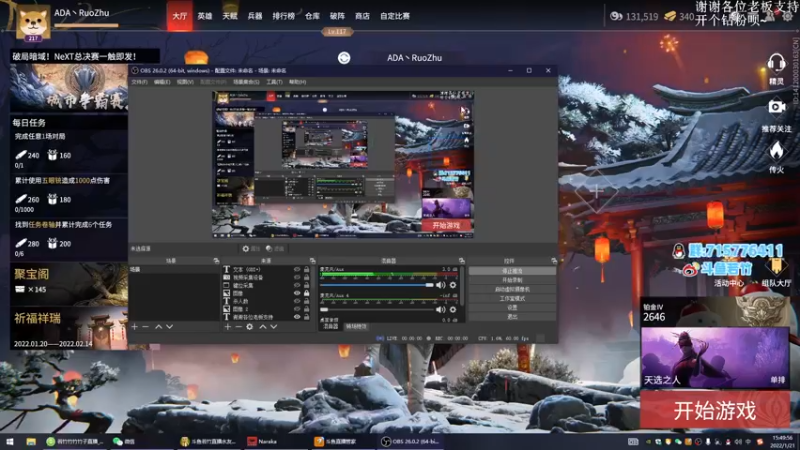Open the 文件(F) menu in OBS
Image resolution: width=800 pixels, height=450 pixels.
click(x=139, y=82)
